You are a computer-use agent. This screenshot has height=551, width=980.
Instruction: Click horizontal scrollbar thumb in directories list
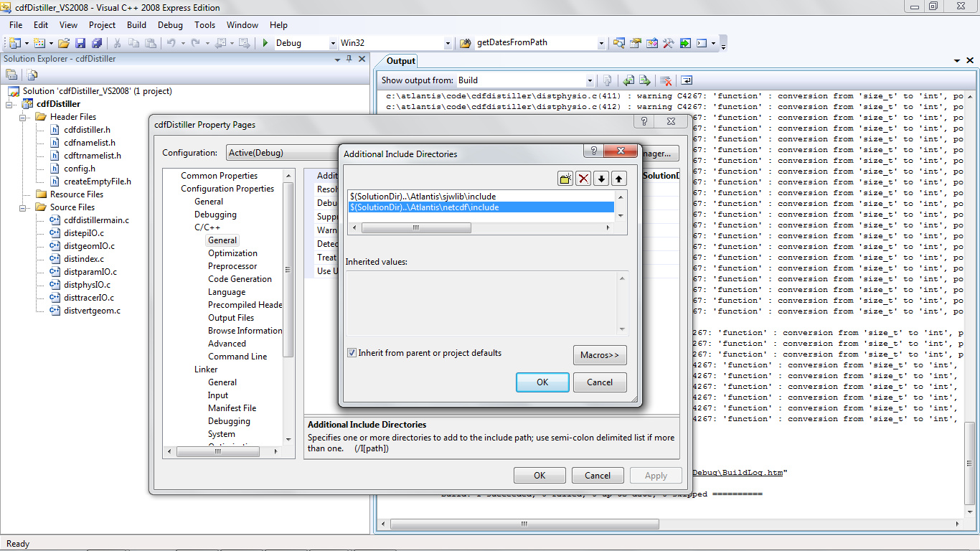(x=416, y=227)
